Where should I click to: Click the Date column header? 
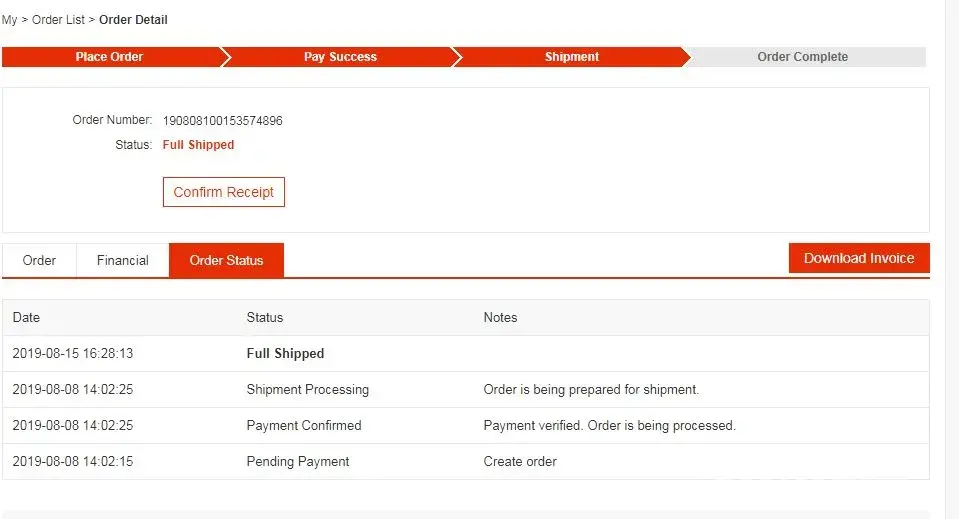(26, 317)
